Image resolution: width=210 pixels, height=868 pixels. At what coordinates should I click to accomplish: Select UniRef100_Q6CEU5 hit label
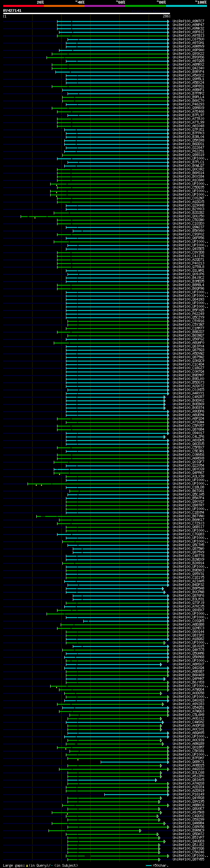[188, 444]
